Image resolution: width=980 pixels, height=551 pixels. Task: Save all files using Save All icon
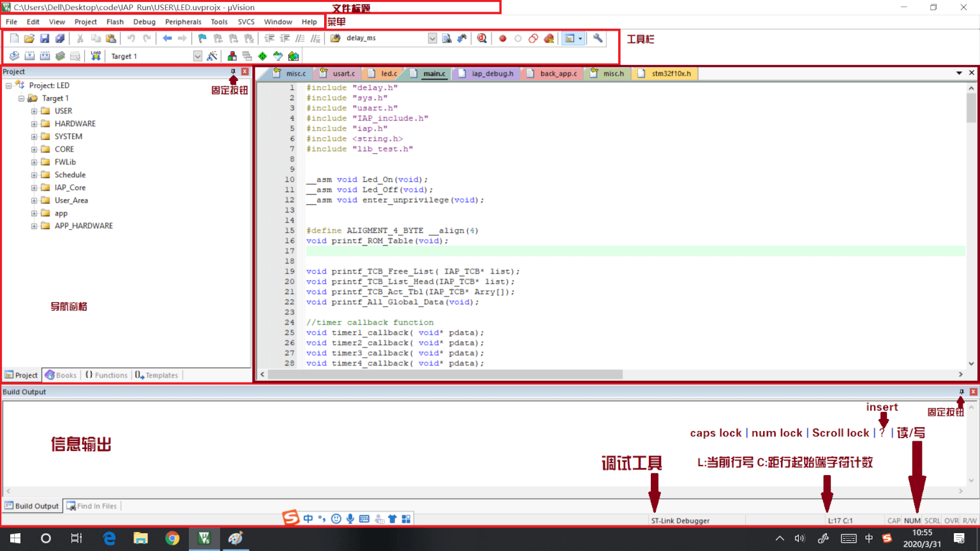tap(60, 38)
